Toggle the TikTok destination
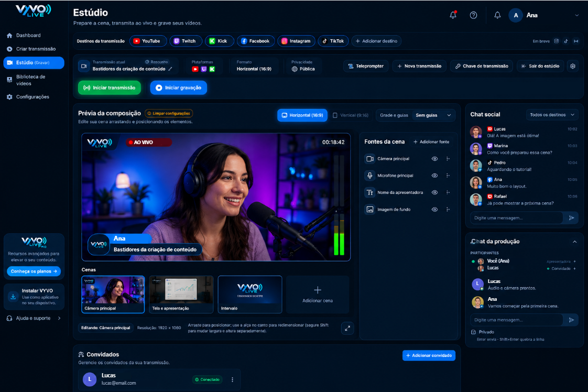Image resolution: width=588 pixels, height=392 pixels. (x=333, y=41)
